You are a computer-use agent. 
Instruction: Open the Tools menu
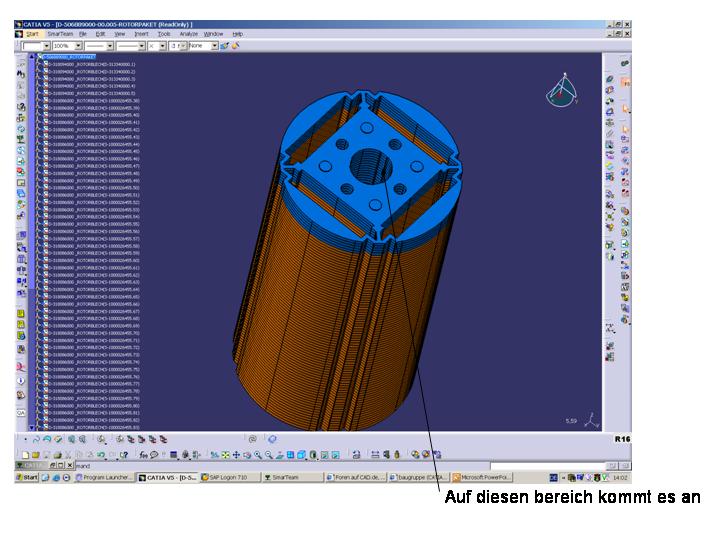(164, 34)
